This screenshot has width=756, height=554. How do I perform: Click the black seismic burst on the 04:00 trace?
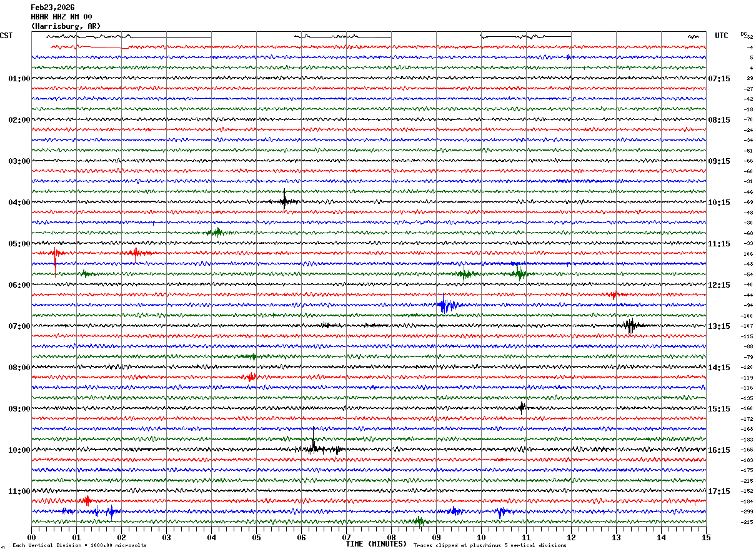pos(285,201)
